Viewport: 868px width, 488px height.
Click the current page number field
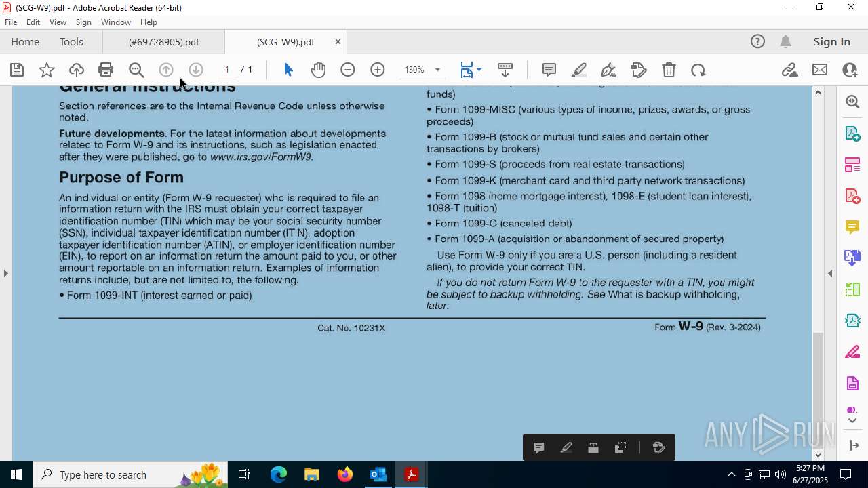point(227,70)
